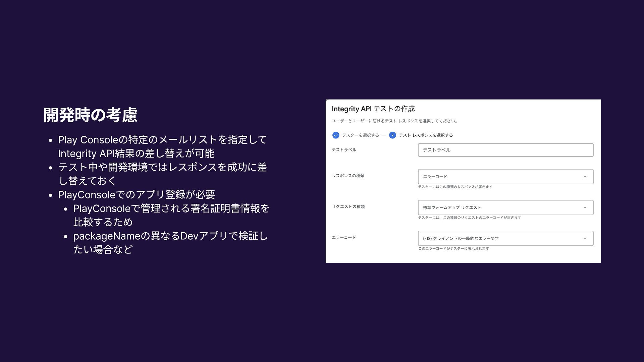Select the テスト レスポンスを選択する step label
The height and width of the screenshot is (362, 644).
pos(426,135)
